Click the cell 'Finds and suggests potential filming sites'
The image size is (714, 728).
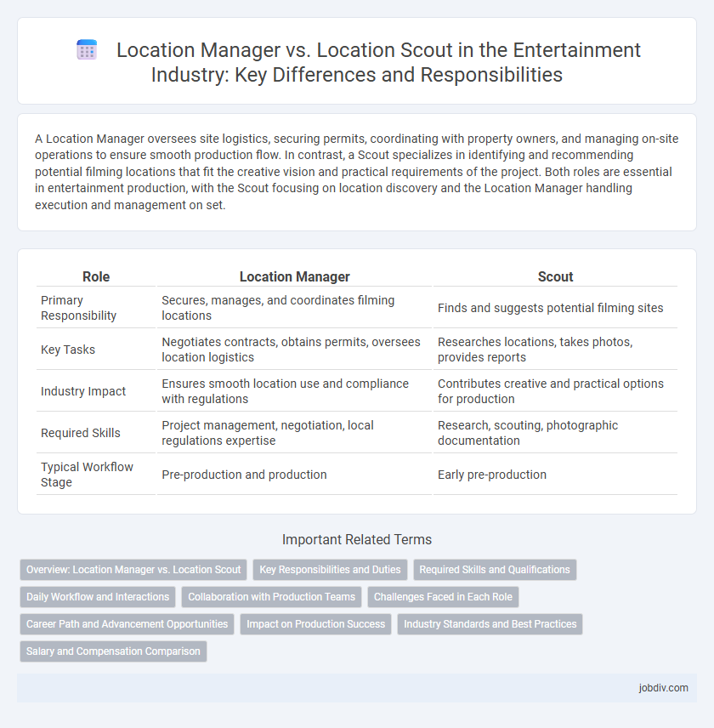[555, 308]
